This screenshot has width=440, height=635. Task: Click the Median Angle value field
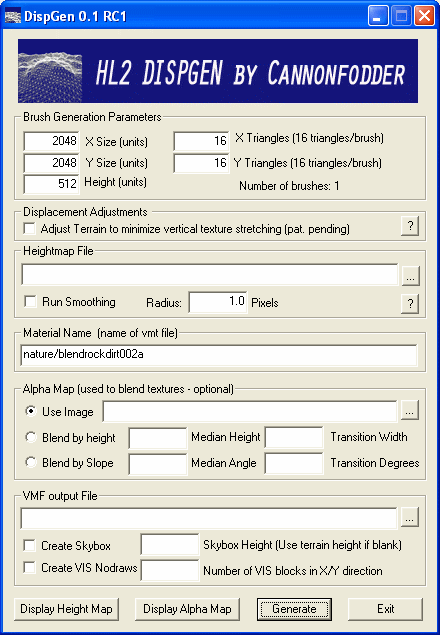(x=158, y=464)
